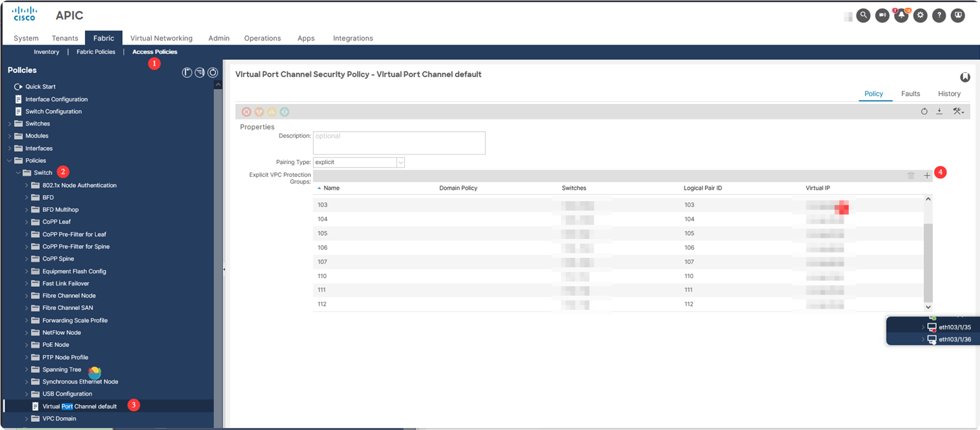Expand the Fibre Channel SAN folder
980x430 pixels.
pyautogui.click(x=27, y=308)
